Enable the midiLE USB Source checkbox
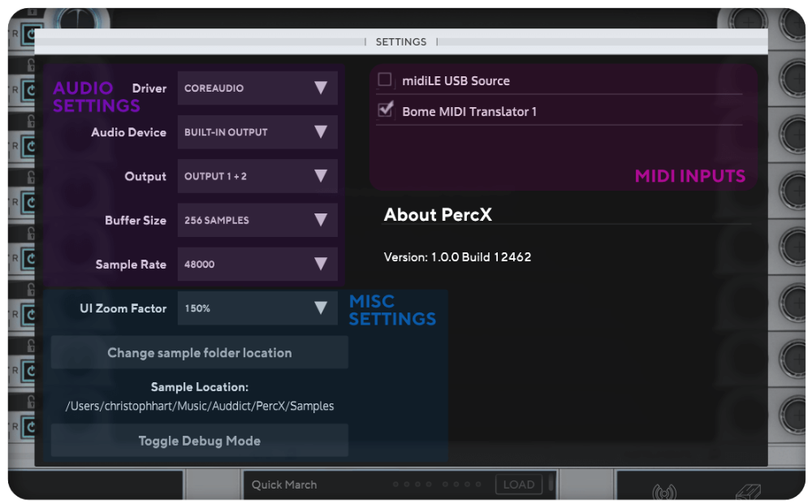The width and height of the screenshot is (812, 504). 385,80
